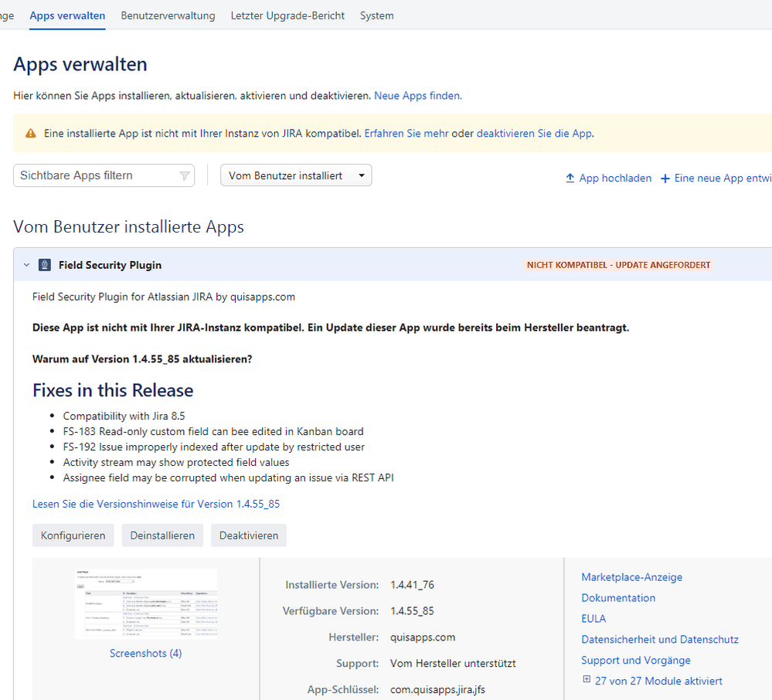This screenshot has width=772, height=700.
Task: Select Field Security Plugin title
Action: click(x=110, y=265)
